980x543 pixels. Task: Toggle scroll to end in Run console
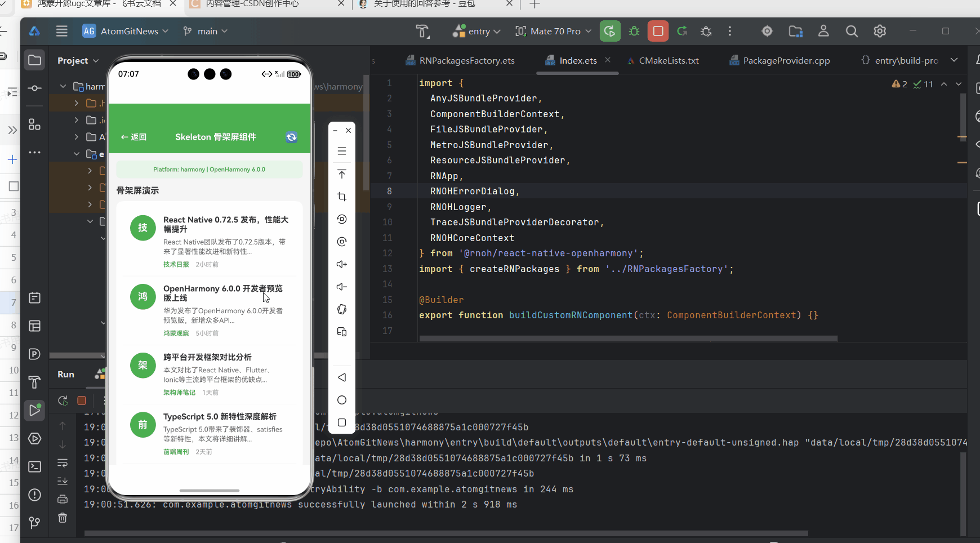pyautogui.click(x=63, y=481)
